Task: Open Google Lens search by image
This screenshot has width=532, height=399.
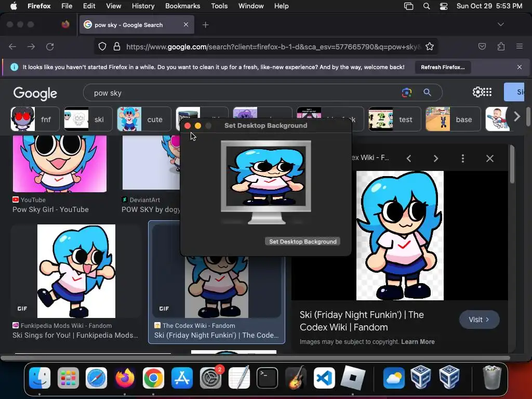Action: [x=406, y=92]
